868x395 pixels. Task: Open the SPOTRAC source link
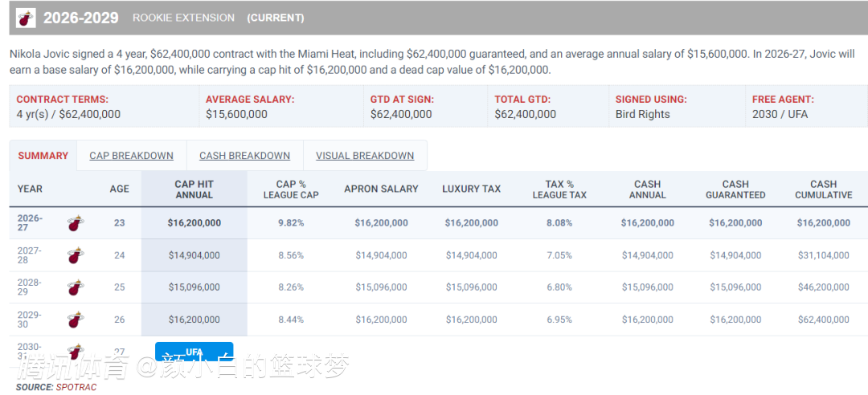pos(76,387)
